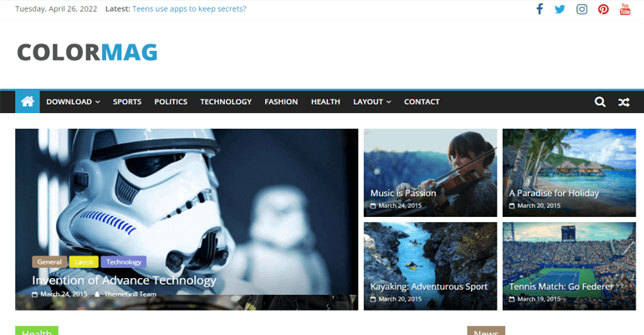Open the Health menu item

(x=325, y=101)
